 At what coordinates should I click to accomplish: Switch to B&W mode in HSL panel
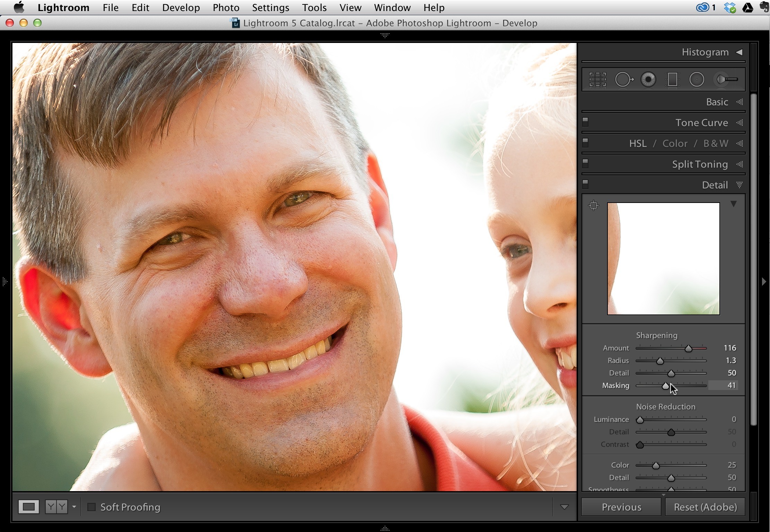[x=716, y=143]
